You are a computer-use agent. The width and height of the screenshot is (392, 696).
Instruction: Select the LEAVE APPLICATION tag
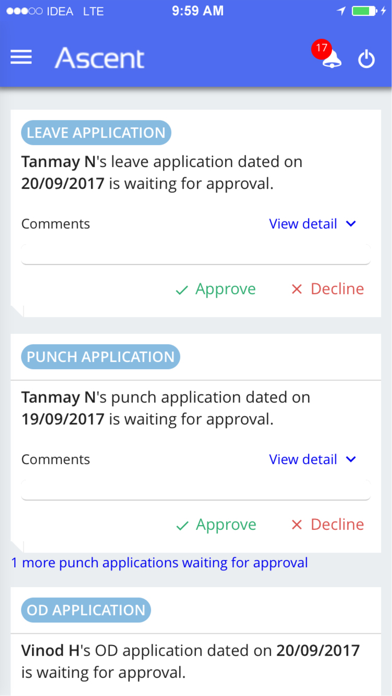[96, 133]
